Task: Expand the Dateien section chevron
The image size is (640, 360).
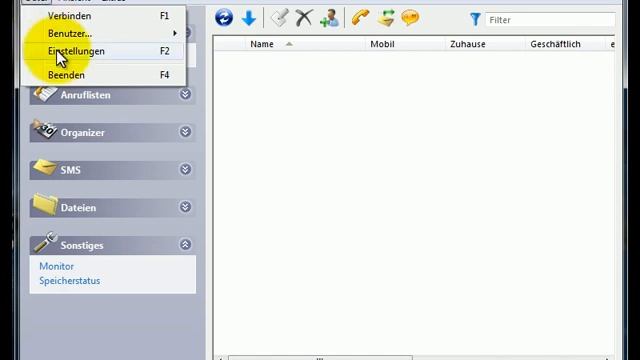Action: click(185, 207)
